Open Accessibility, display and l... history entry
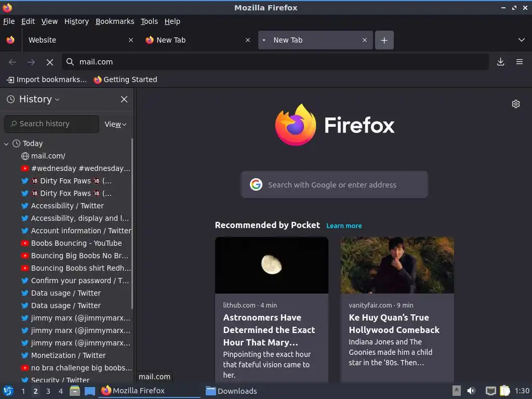This screenshot has height=399, width=532. pyautogui.click(x=75, y=218)
